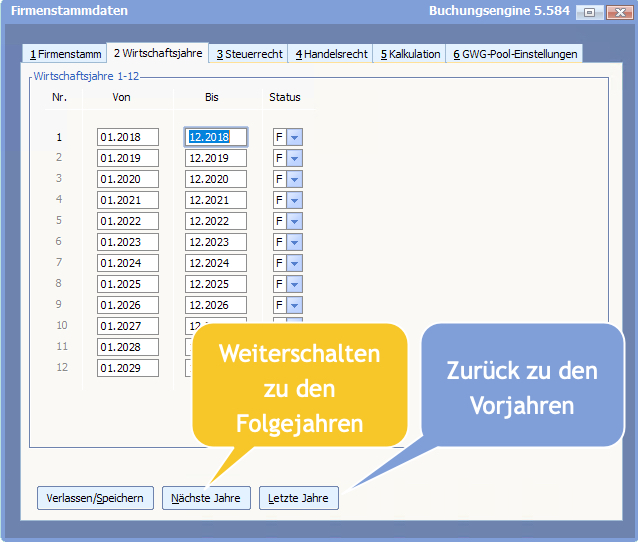The width and height of the screenshot is (638, 542).
Task: Click the Verlassen/Speichern button
Action: point(96,498)
